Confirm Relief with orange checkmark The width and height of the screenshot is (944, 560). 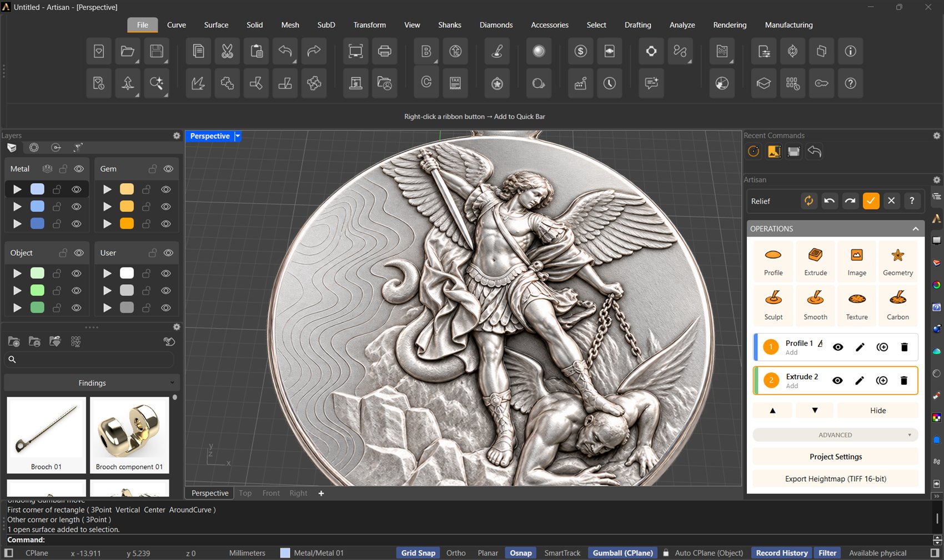[x=871, y=201]
